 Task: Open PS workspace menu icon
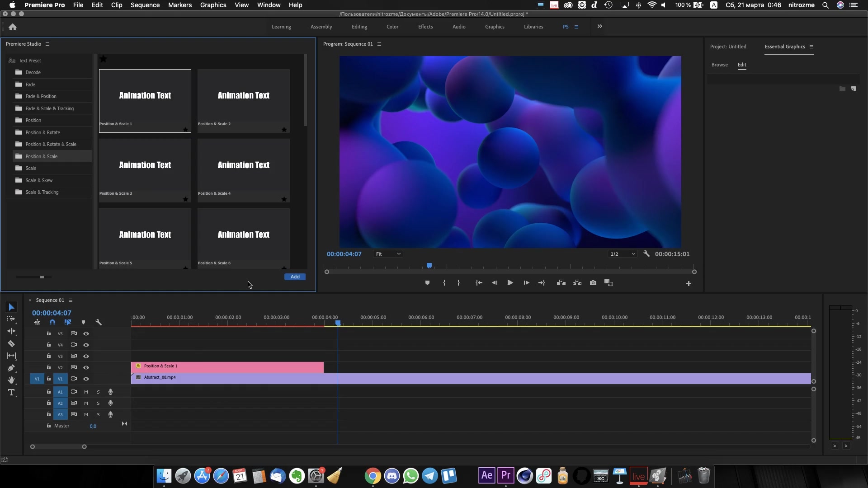[576, 27]
